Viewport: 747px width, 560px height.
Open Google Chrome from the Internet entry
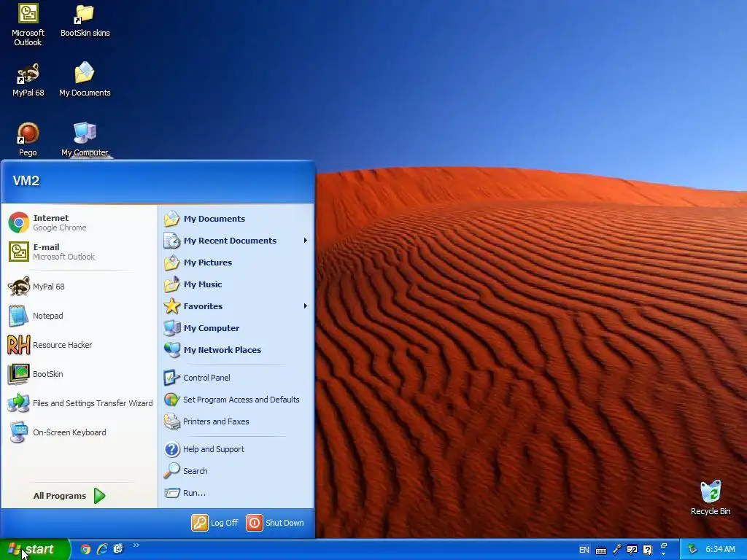[79, 222]
